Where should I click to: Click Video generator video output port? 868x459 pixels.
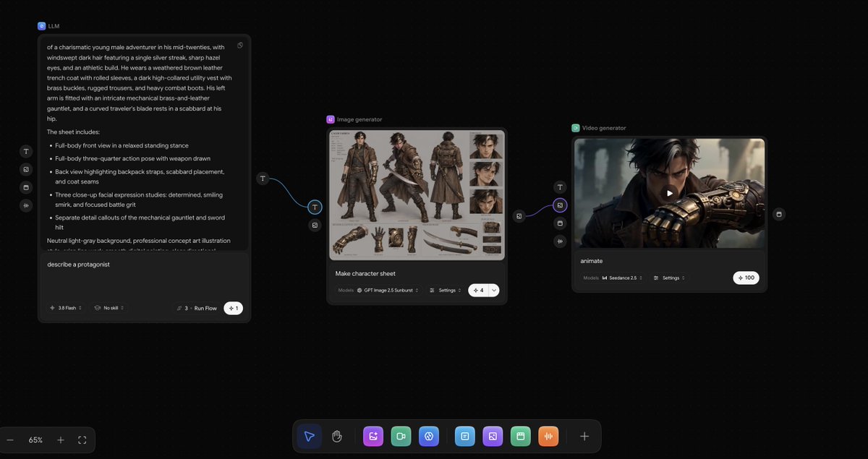coord(779,214)
